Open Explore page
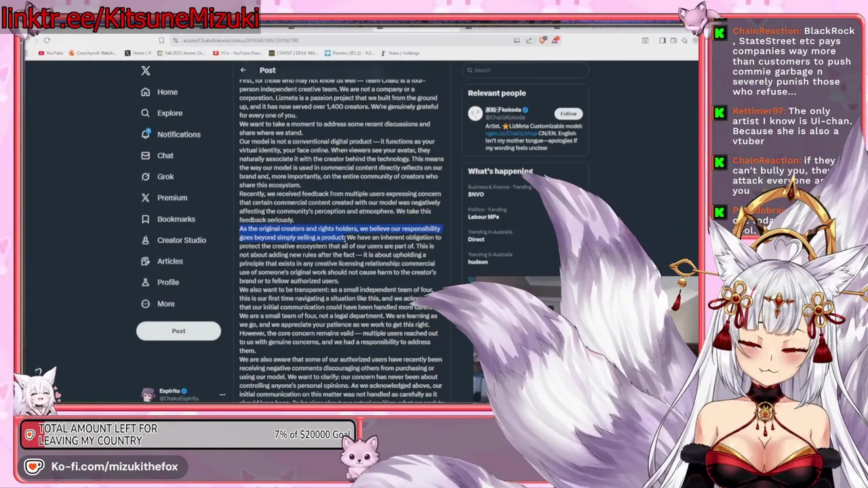This screenshot has width=868, height=488. 161,113
